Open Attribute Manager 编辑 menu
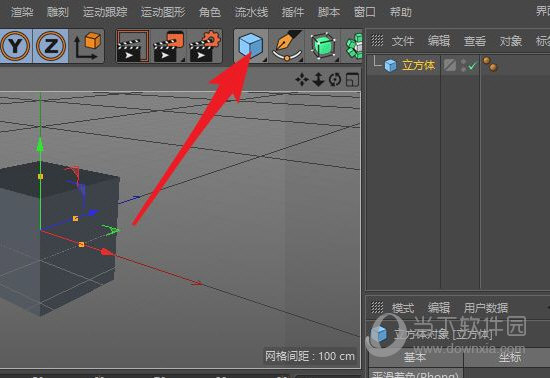550x378 pixels. coord(439,308)
